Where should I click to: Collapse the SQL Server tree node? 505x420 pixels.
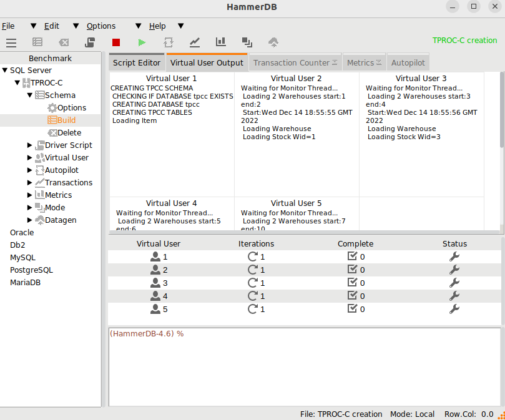[5, 71]
